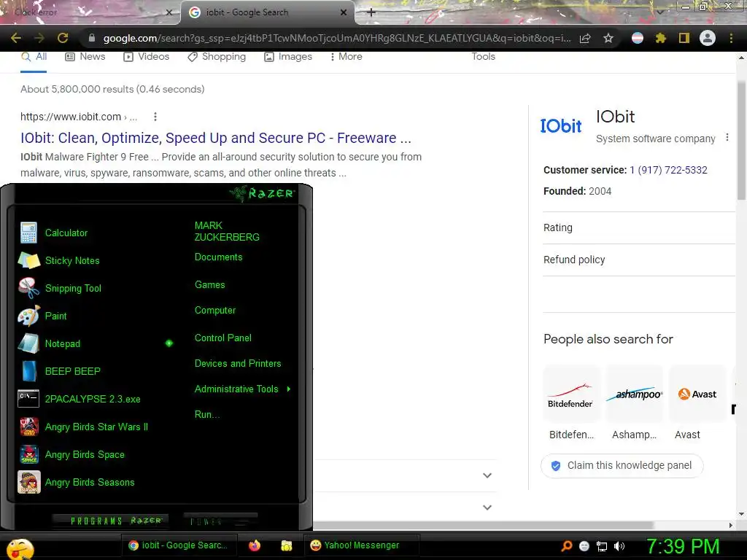Open Documents from start menu
Viewport: 747px width, 560px height.
218,257
